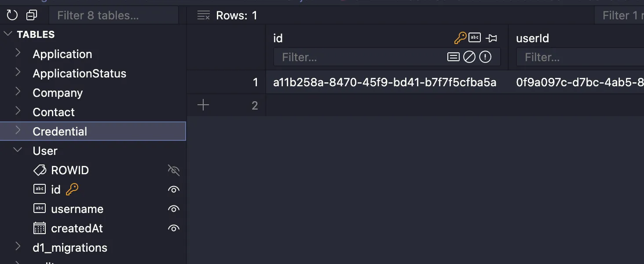Collapse the User table
This screenshot has width=644, height=264.
pyautogui.click(x=18, y=150)
